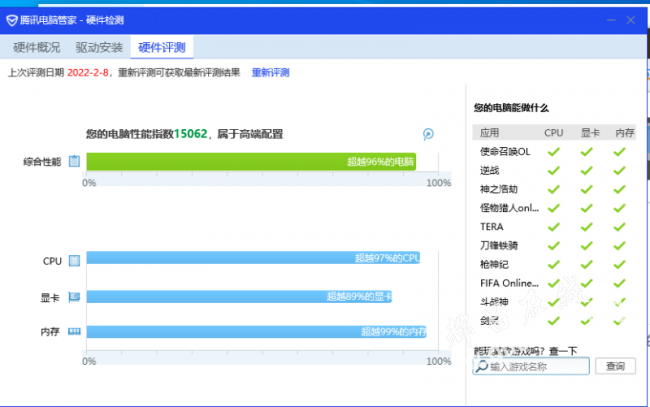The image size is (650, 407).
Task: Click the CPU checkmark for 使命召唤OL
Action: click(x=553, y=152)
